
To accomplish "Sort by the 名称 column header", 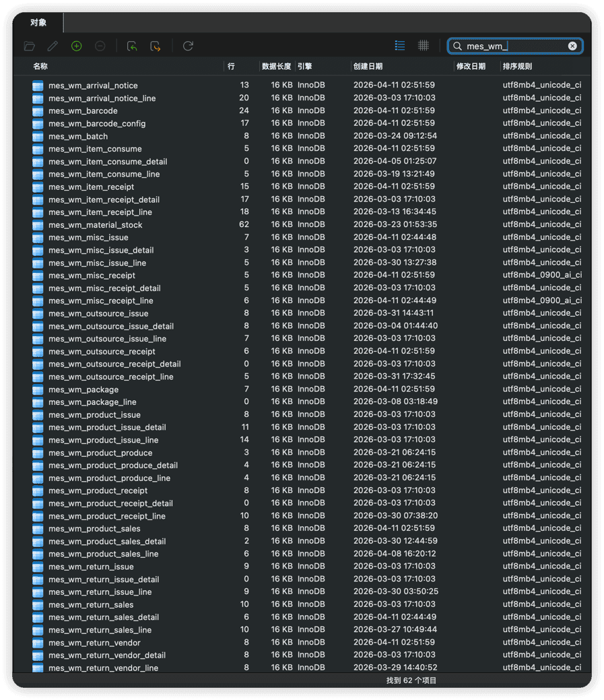I will [x=40, y=66].
